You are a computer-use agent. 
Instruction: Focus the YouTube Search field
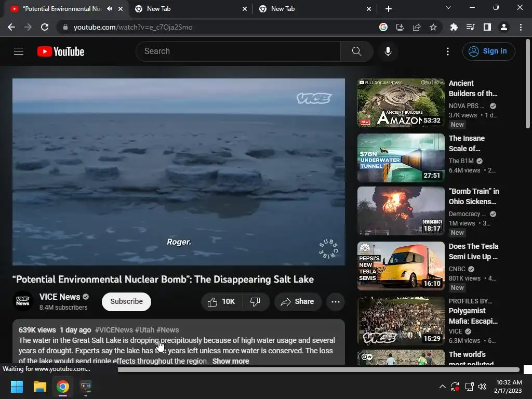[238, 51]
